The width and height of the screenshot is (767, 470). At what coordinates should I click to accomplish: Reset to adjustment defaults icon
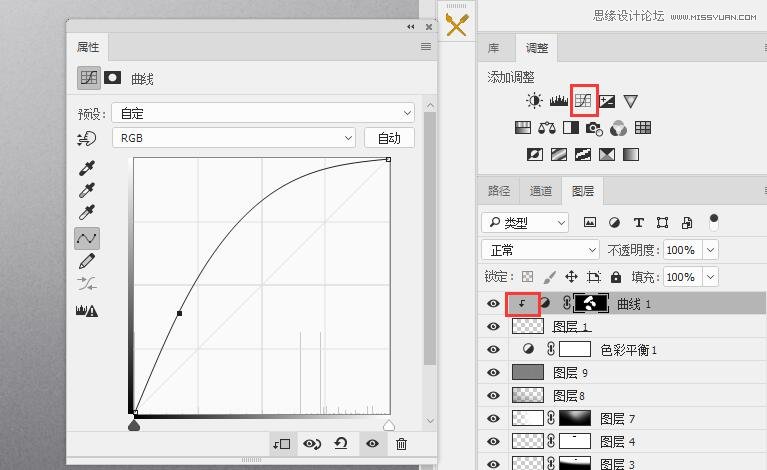pyautogui.click(x=341, y=444)
